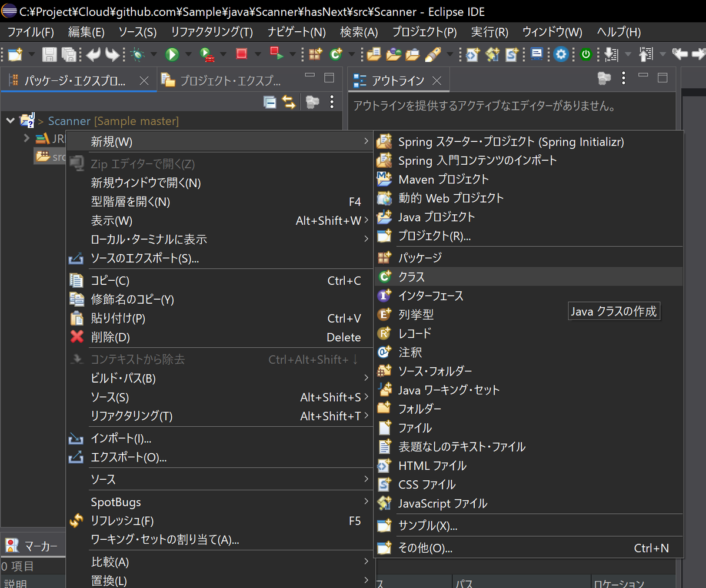Click the New Java Class toolbar icon
Screen dimensions: 706x588
[x=336, y=55]
